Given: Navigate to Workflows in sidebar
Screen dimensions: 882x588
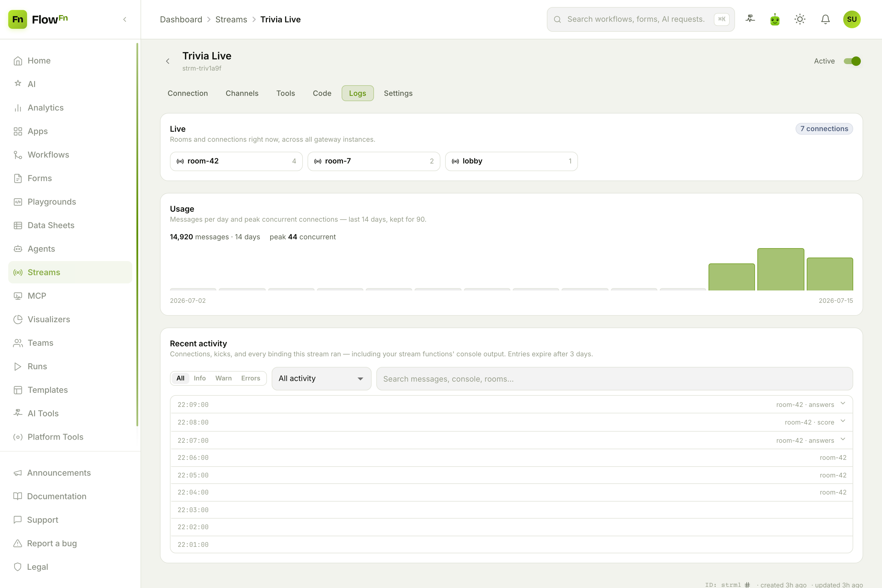Looking at the screenshot, I should (x=70, y=155).
